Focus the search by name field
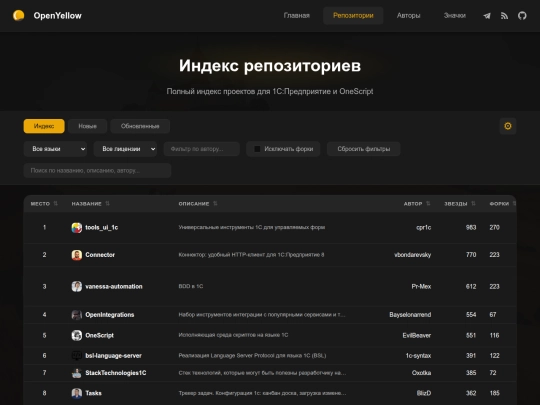 (97, 170)
